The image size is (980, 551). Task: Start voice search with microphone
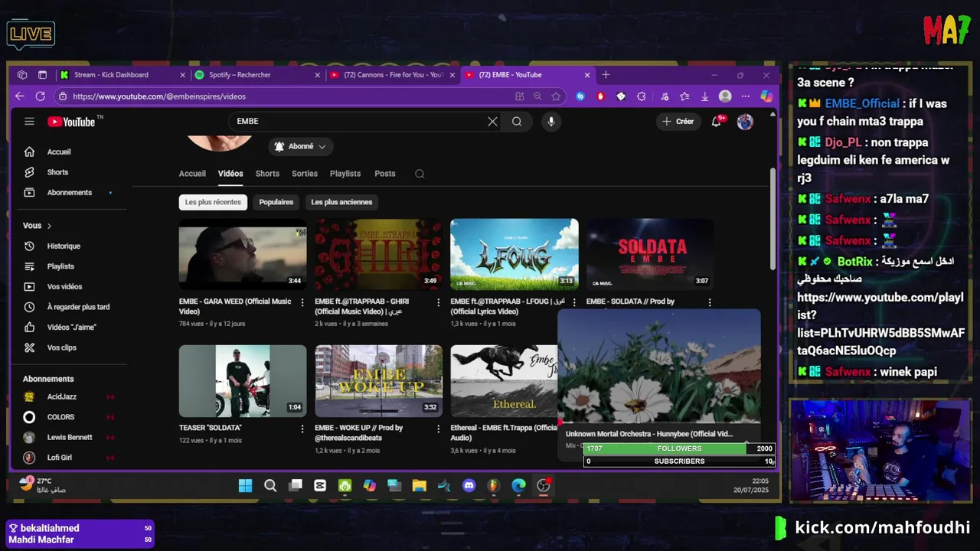click(550, 122)
